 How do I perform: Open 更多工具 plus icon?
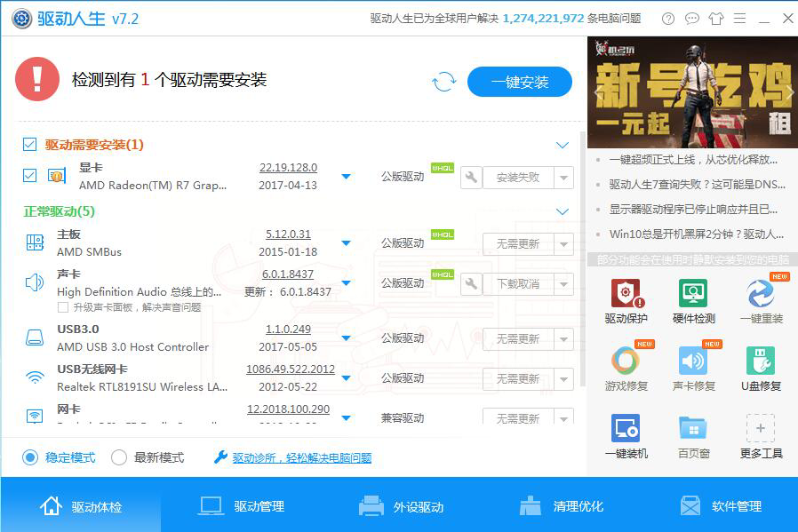[761, 428]
